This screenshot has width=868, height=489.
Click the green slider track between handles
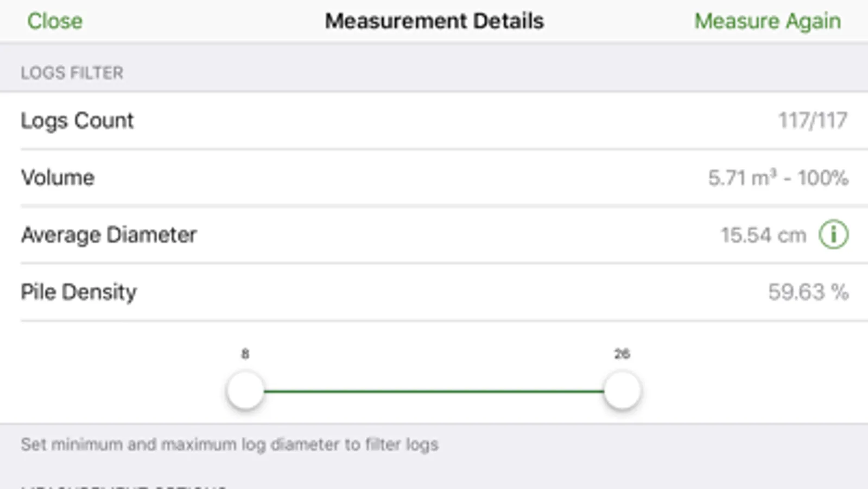pyautogui.click(x=434, y=391)
